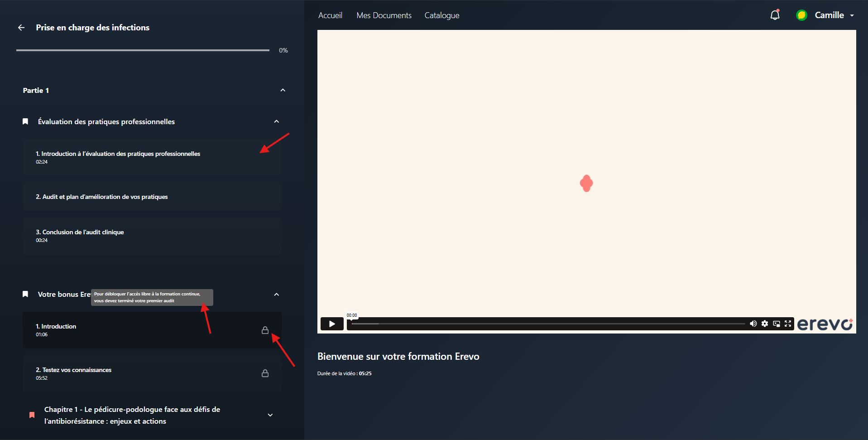Enter fullscreen video mode
This screenshot has width=868, height=440.
tap(788, 324)
